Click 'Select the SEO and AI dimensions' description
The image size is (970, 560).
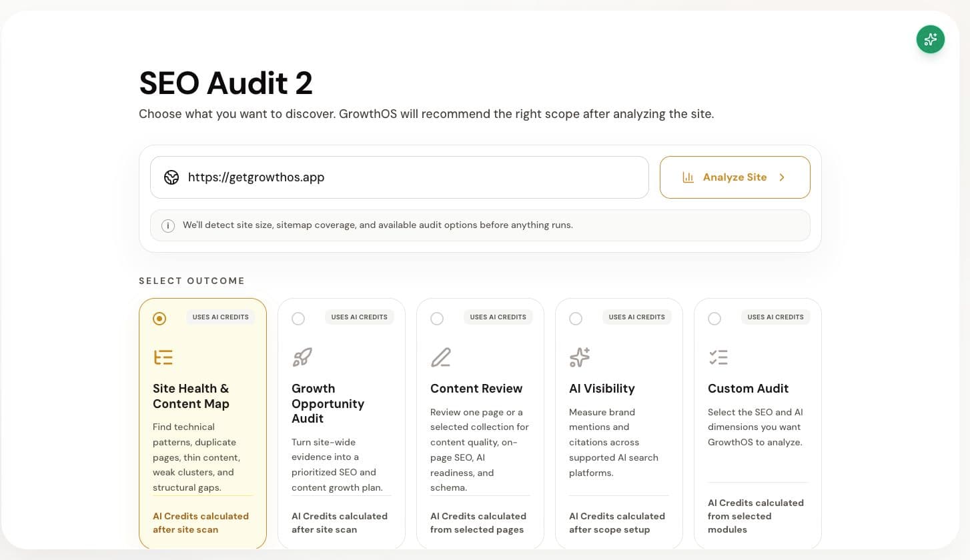point(755,427)
